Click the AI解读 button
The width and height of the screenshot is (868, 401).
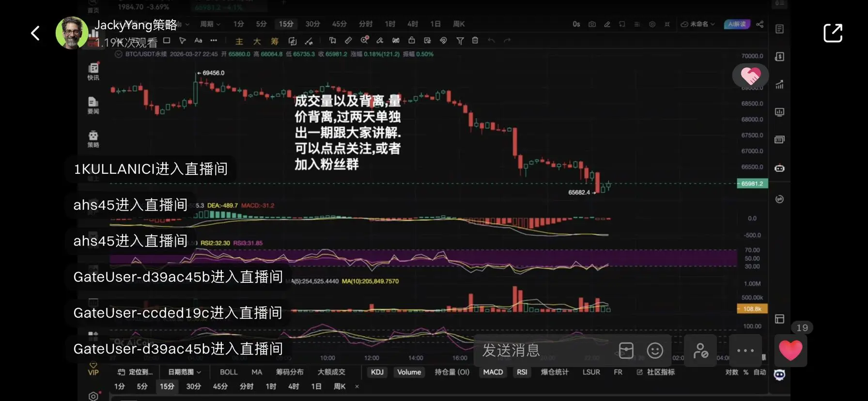[x=737, y=24]
